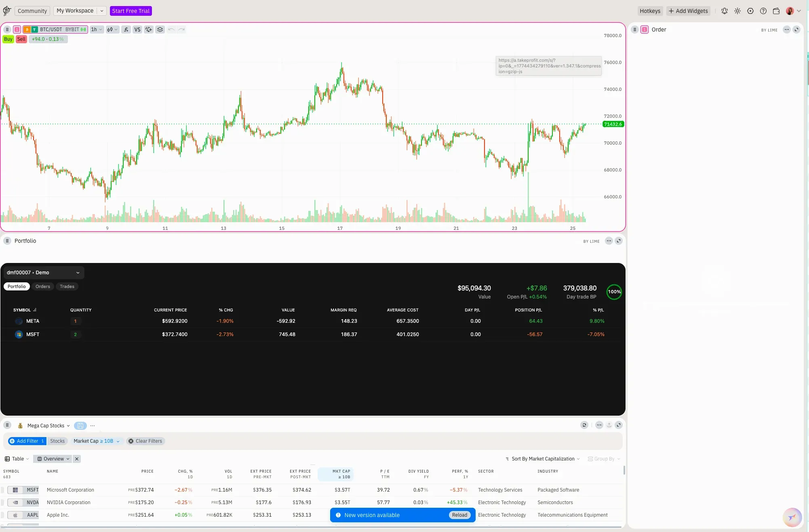Image resolution: width=809 pixels, height=532 pixels.
Task: Expand the 1h timeframe dropdown
Action: [x=97, y=29]
